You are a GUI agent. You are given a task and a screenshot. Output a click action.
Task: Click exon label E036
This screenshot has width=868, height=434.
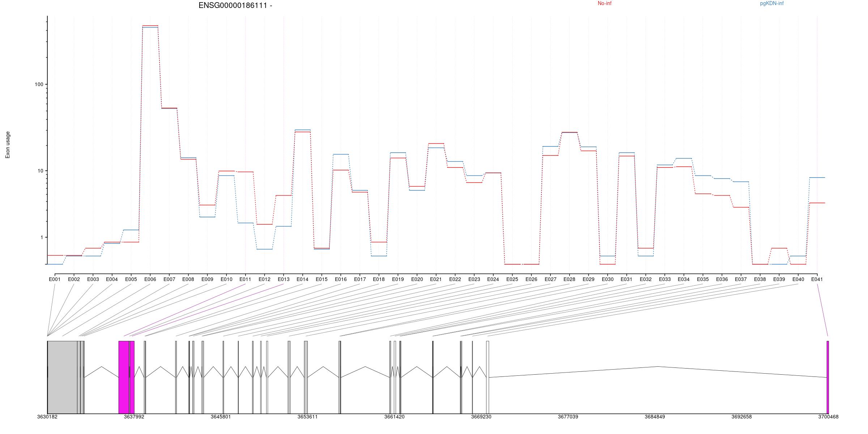722,279
